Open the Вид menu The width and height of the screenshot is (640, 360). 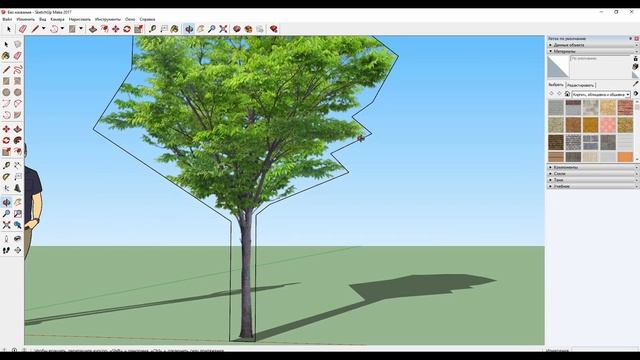pos(42,19)
